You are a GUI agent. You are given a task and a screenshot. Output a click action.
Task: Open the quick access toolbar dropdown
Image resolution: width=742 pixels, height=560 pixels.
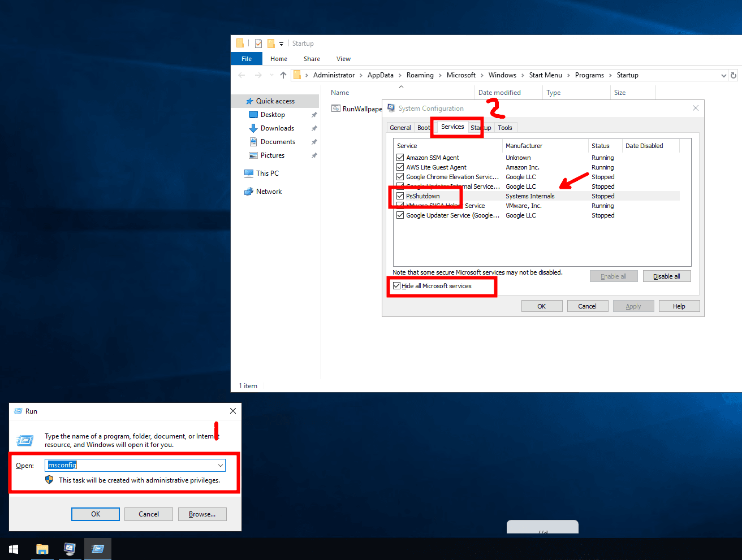click(281, 44)
